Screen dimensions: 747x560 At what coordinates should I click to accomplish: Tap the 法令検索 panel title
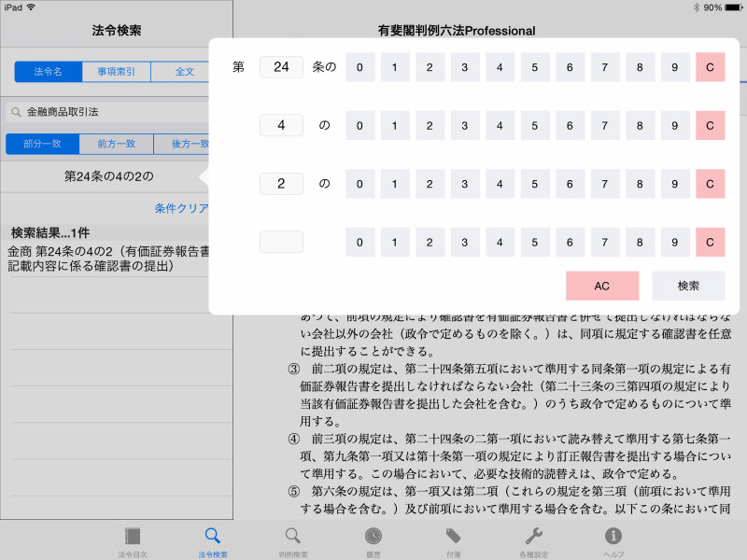tap(117, 31)
